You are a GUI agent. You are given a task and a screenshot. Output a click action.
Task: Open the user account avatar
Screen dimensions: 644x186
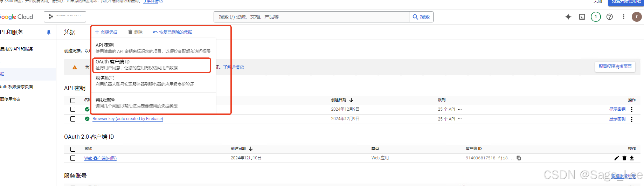point(637,17)
